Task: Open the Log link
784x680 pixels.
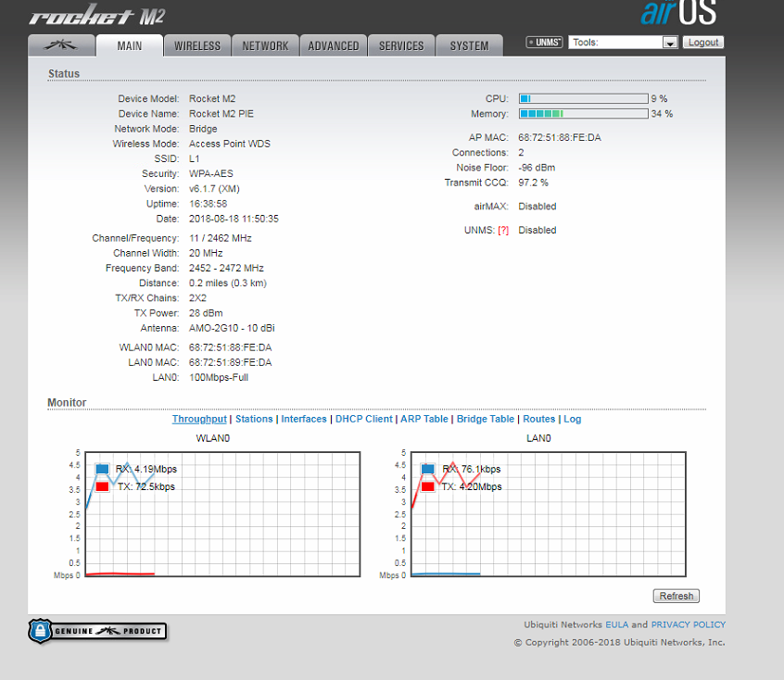Action: click(573, 419)
